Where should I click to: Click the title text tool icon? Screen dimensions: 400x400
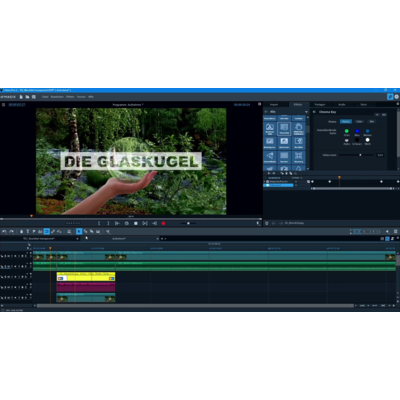point(28,231)
